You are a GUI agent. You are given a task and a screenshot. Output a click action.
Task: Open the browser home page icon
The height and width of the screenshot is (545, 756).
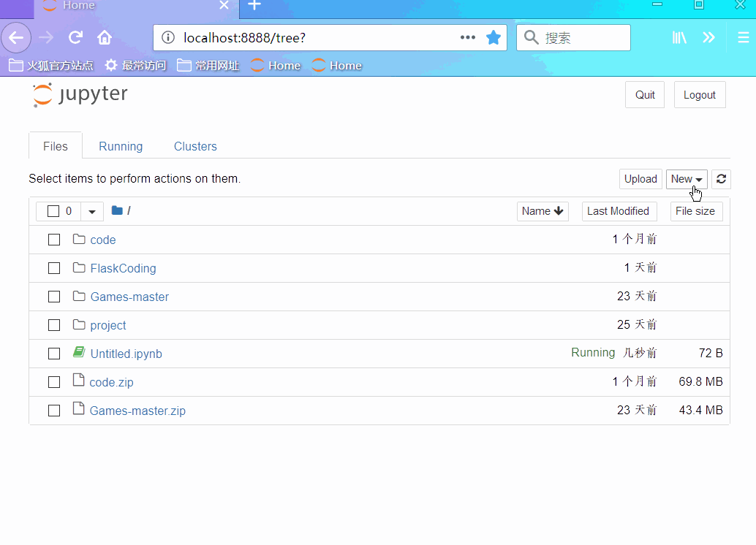click(104, 37)
